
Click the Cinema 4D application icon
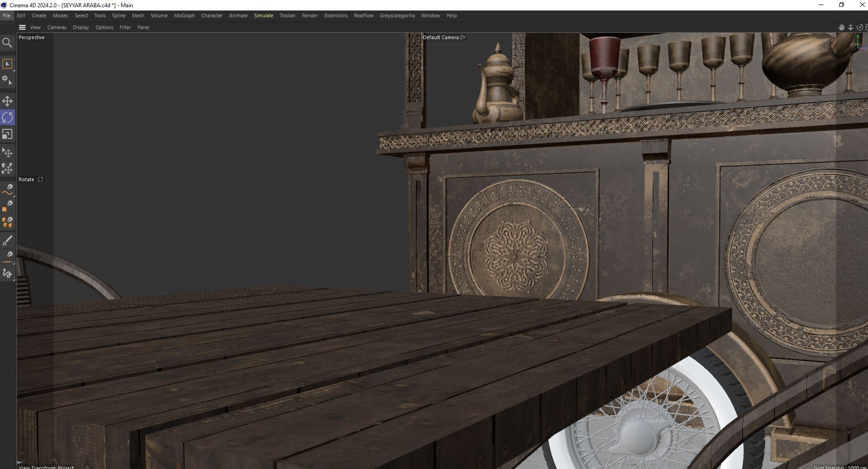(x=4, y=5)
